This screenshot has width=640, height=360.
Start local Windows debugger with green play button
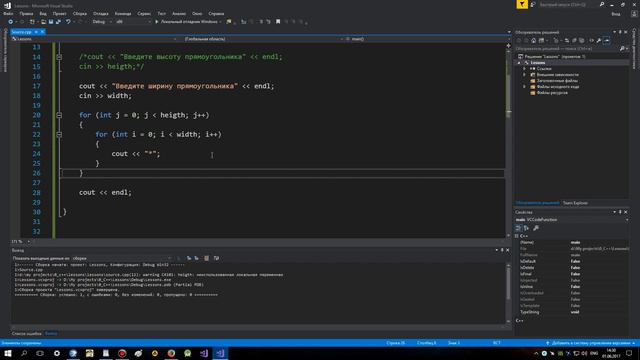157,22
